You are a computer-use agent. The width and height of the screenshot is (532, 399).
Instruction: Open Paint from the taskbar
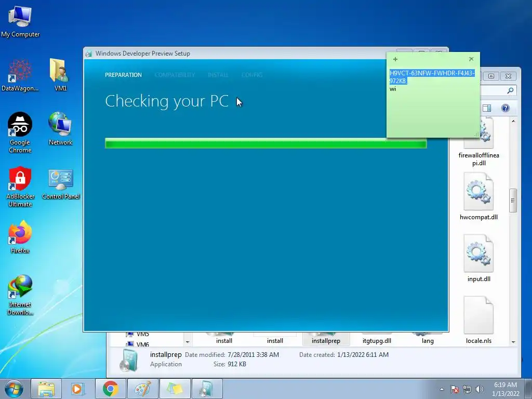142,389
